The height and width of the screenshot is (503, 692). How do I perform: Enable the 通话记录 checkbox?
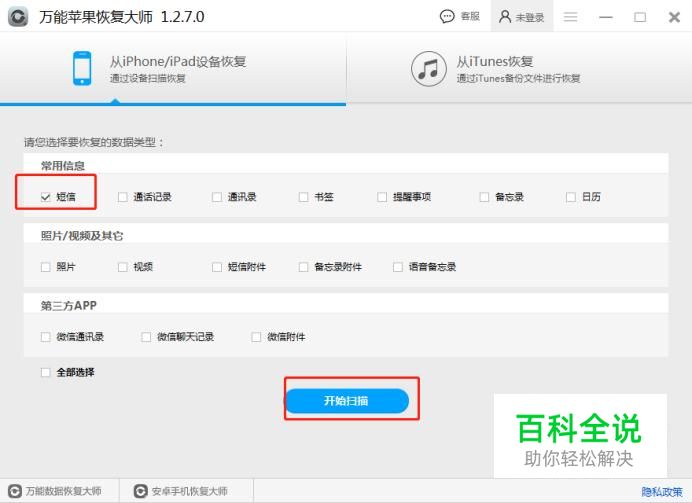coord(123,197)
